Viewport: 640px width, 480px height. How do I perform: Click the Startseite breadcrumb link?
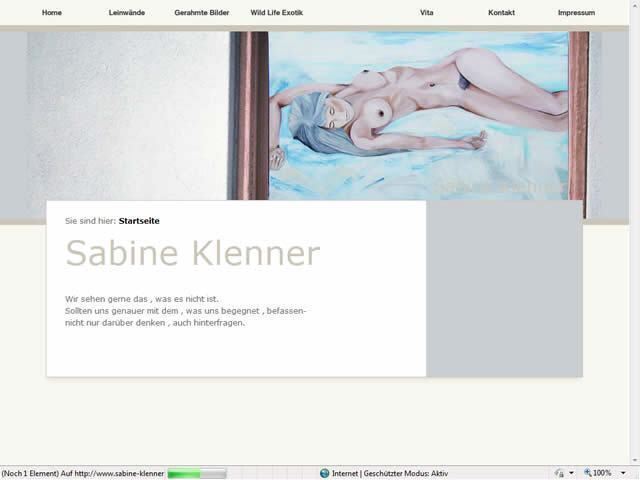139,220
